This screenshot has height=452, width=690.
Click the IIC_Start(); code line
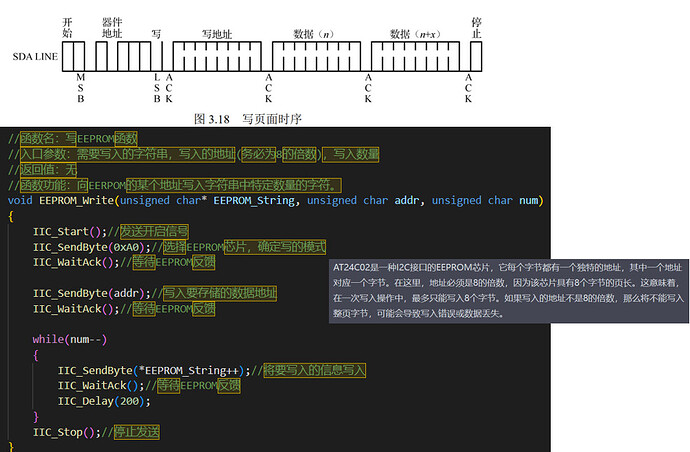coord(70,232)
